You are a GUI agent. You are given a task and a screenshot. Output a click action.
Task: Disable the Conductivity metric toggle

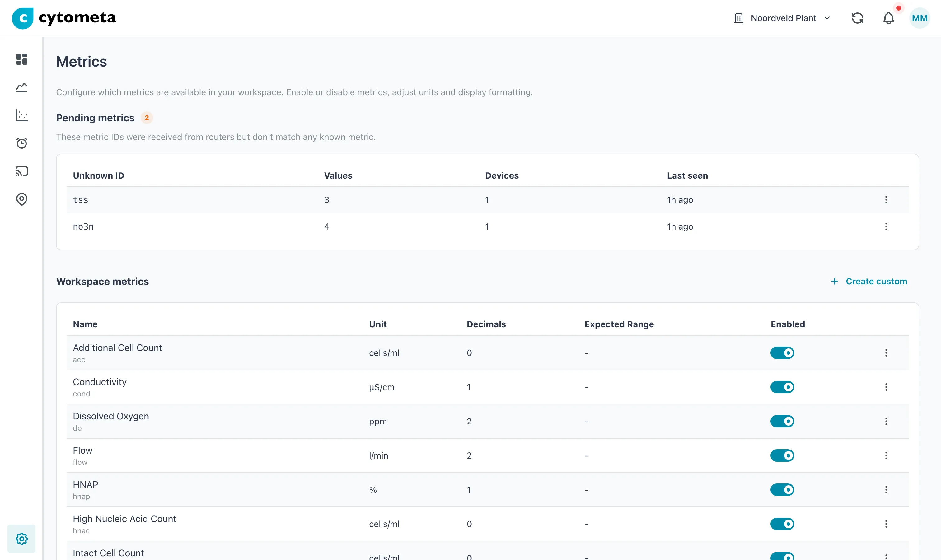(782, 387)
